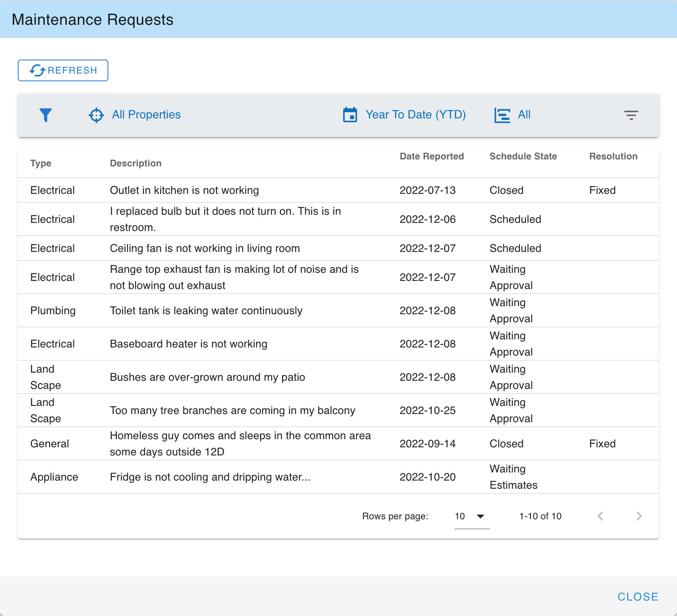Screen dimensions: 677x616
Task: Click the REFRESH button
Action: (x=63, y=70)
